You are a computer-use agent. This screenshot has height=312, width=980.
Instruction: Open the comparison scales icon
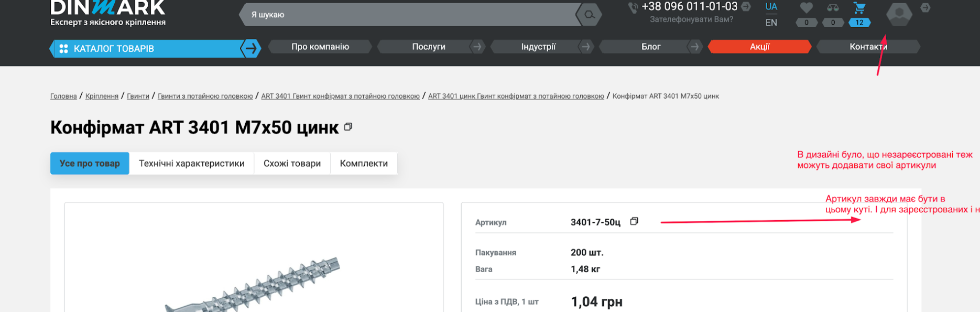pyautogui.click(x=833, y=8)
